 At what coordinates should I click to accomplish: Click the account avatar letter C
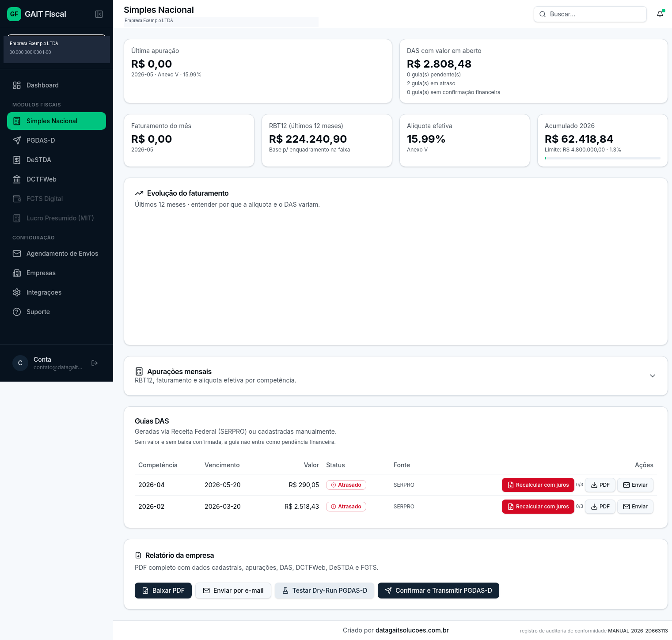(20, 363)
